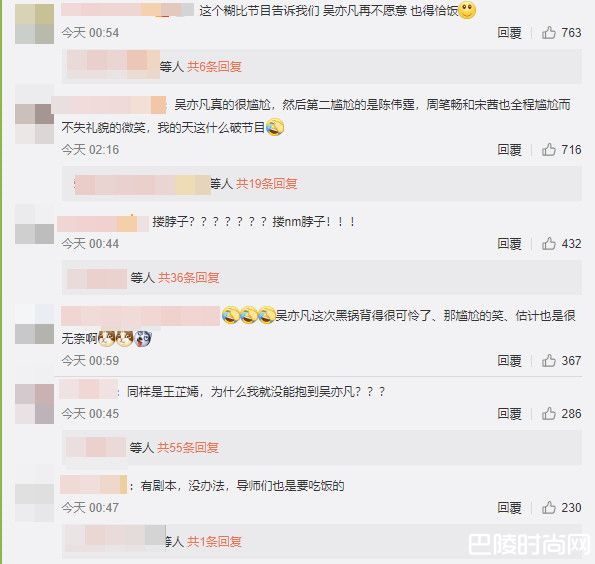Screen dimensions: 595x564
Task: Click 回复 on the 00:59 comment
Action: click(x=509, y=361)
